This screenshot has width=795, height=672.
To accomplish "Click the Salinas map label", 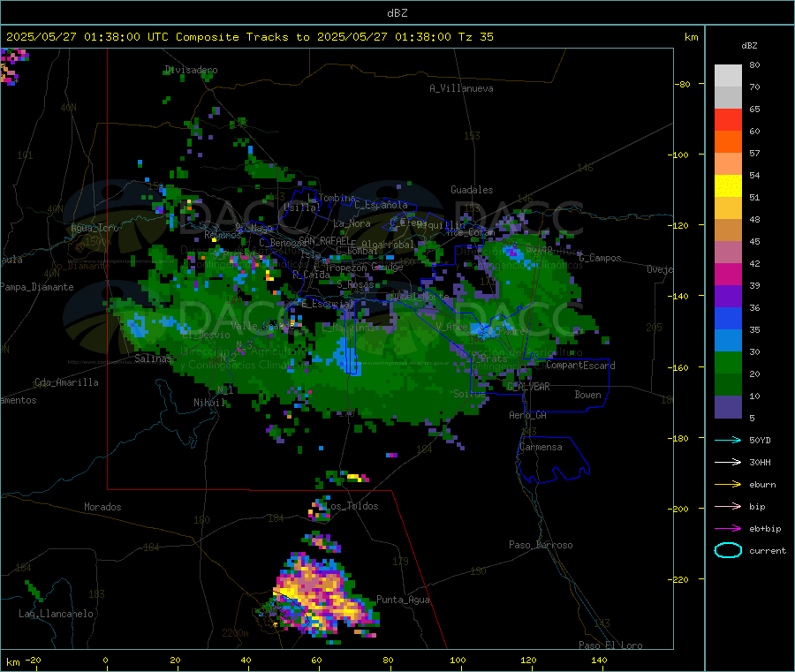I will pos(153,359).
